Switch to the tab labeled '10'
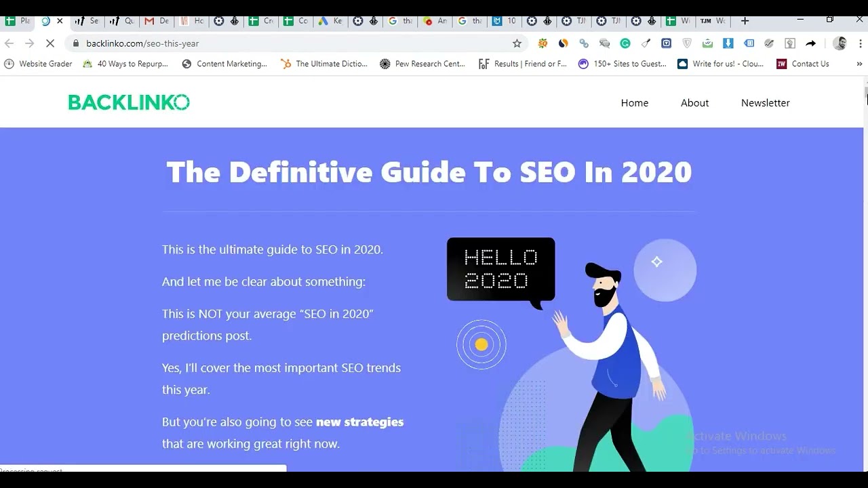 click(504, 21)
